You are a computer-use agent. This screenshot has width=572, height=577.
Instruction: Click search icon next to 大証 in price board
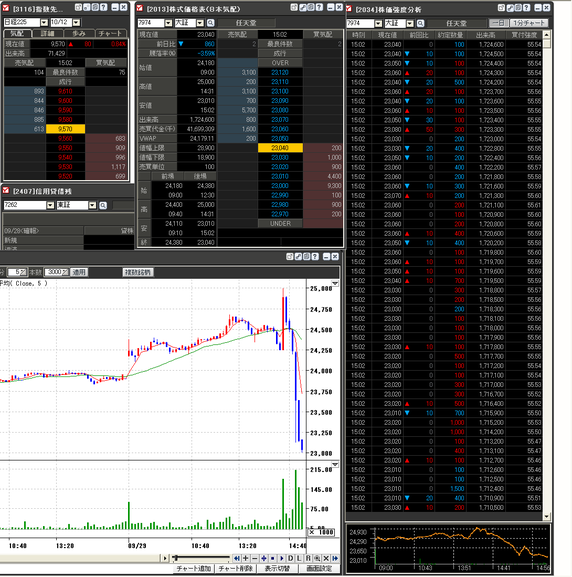[x=211, y=23]
